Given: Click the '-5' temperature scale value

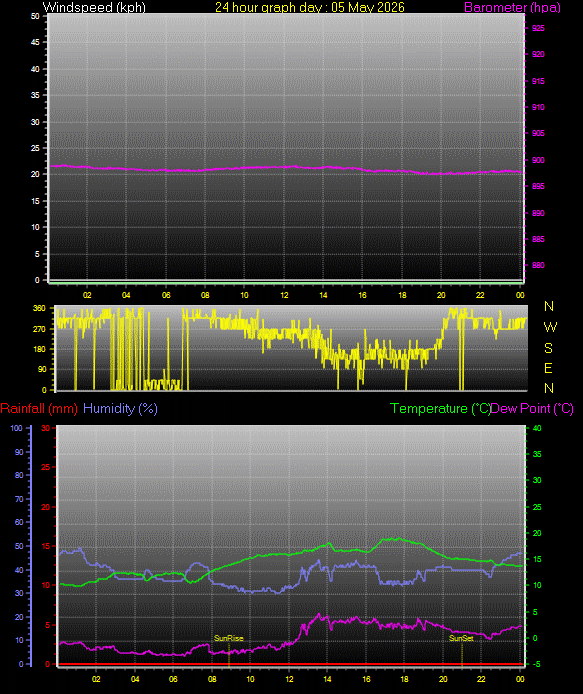Looking at the screenshot, I should 535,664.
